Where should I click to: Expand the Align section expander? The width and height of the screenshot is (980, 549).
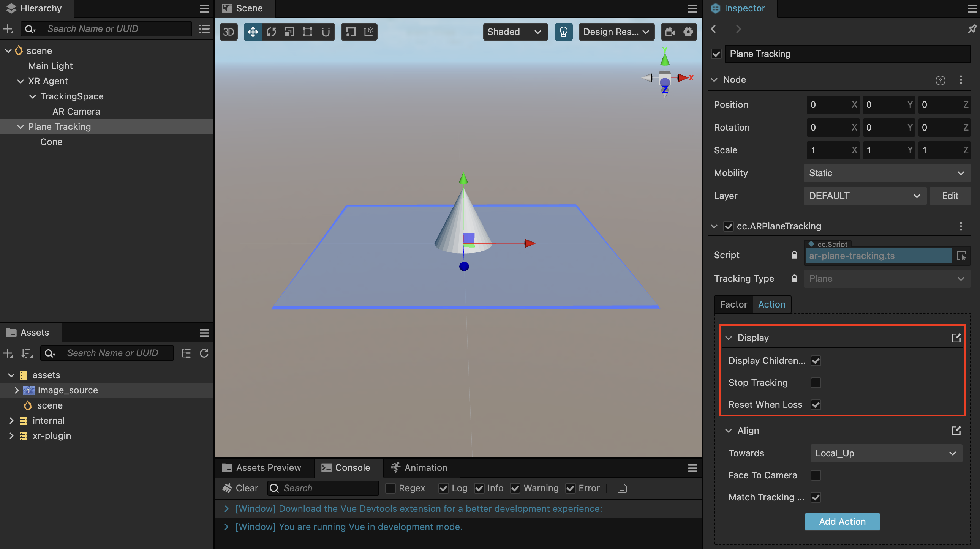pyautogui.click(x=730, y=430)
